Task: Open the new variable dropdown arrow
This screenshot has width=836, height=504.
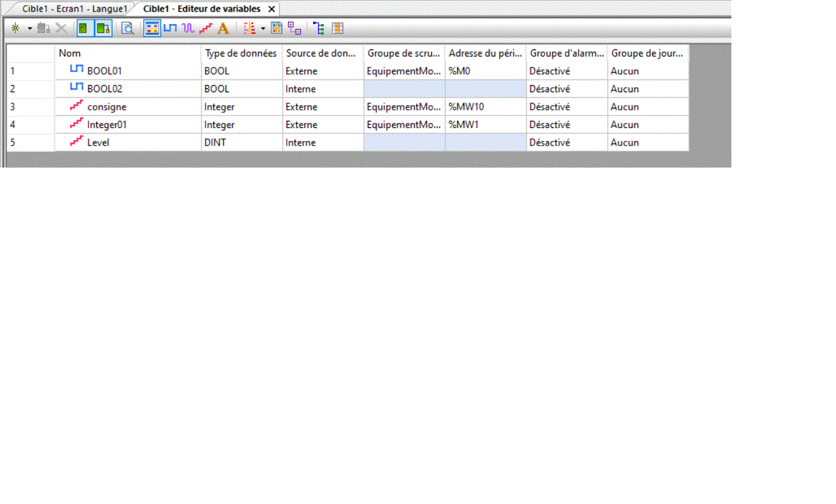Action: [29, 29]
